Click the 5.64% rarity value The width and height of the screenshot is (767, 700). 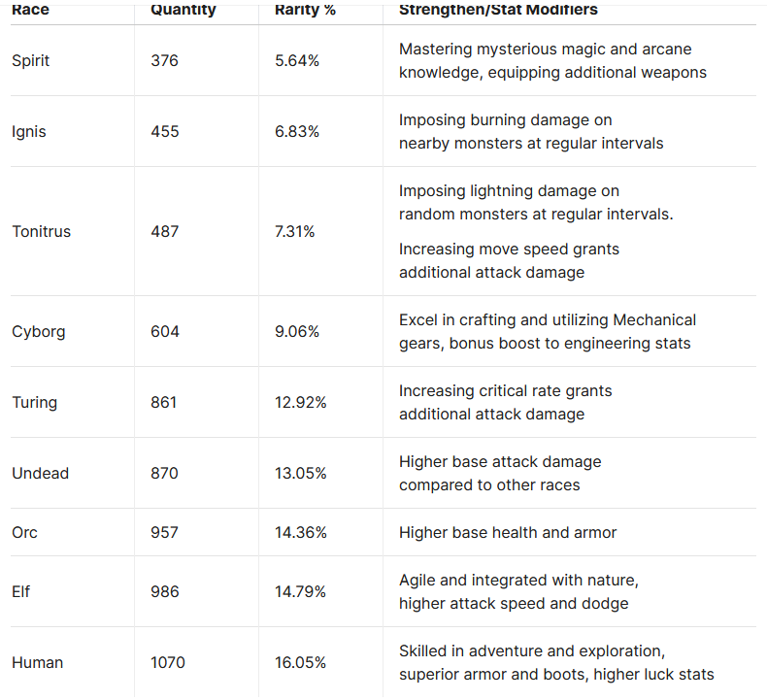click(x=297, y=60)
